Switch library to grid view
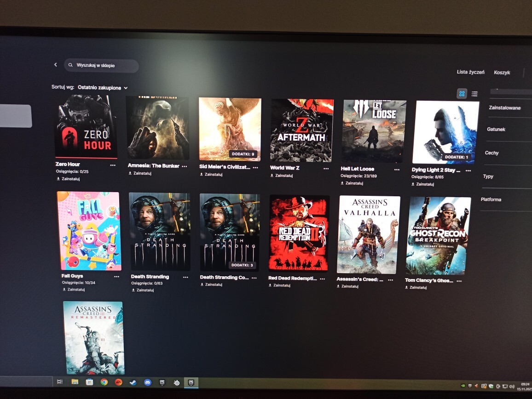The height and width of the screenshot is (399, 532). click(462, 94)
